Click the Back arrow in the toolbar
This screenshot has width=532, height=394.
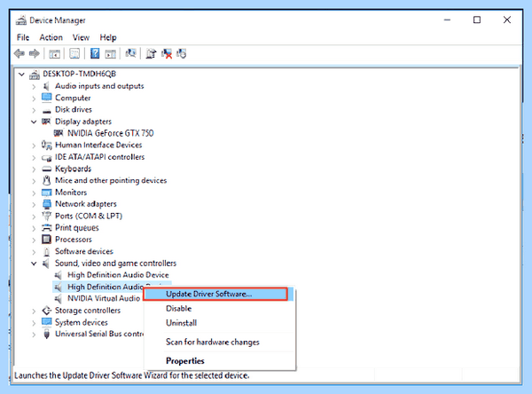pyautogui.click(x=20, y=53)
